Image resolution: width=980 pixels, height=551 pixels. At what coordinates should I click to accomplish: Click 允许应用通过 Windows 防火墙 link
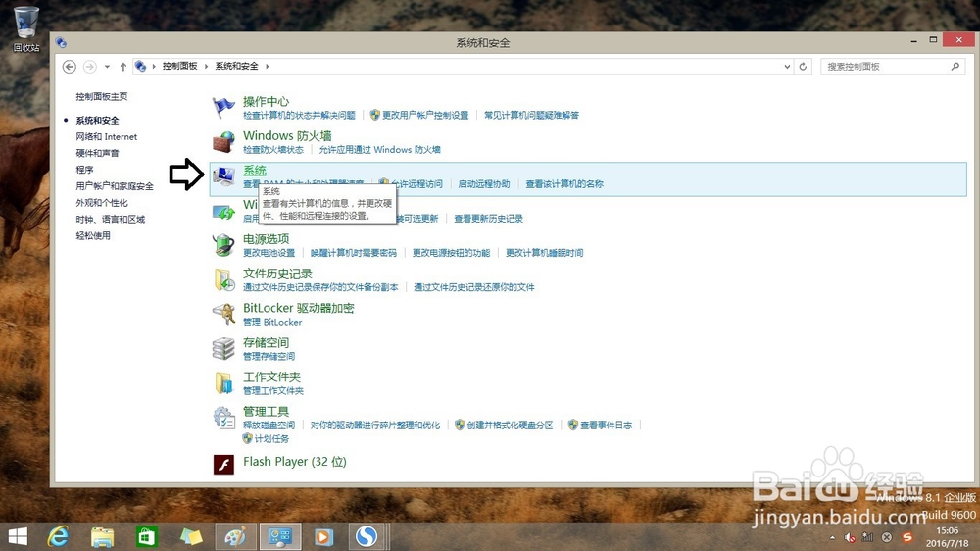[379, 149]
